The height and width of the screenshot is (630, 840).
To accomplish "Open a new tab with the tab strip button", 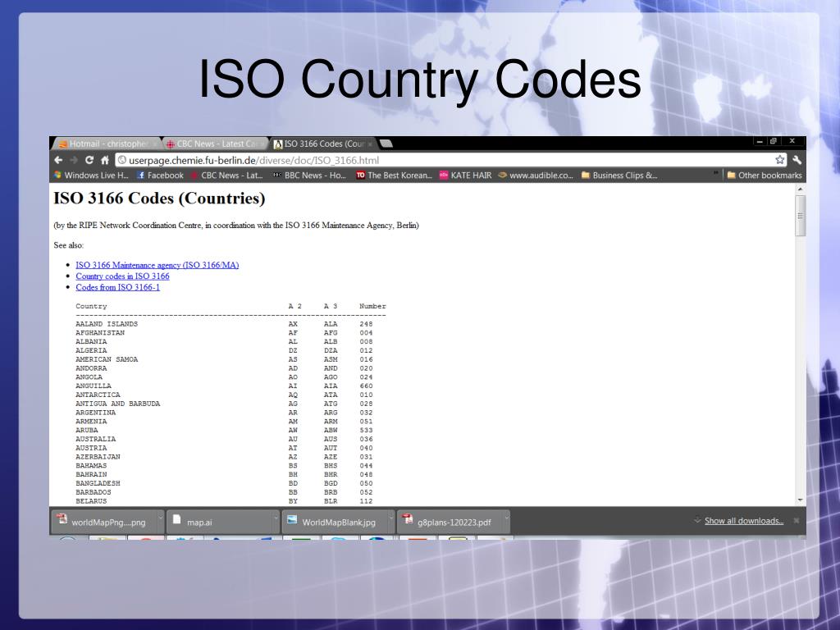I will coord(386,144).
